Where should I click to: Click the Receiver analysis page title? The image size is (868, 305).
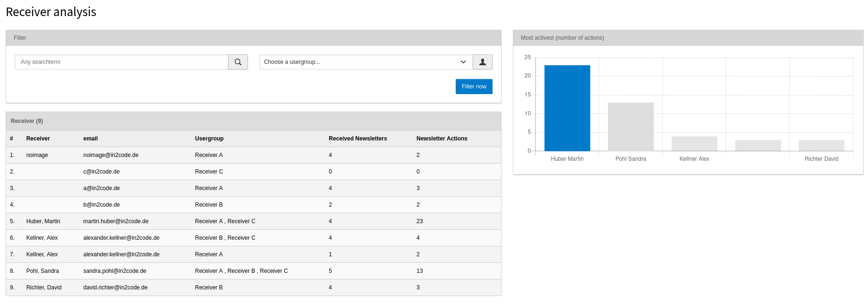point(51,12)
